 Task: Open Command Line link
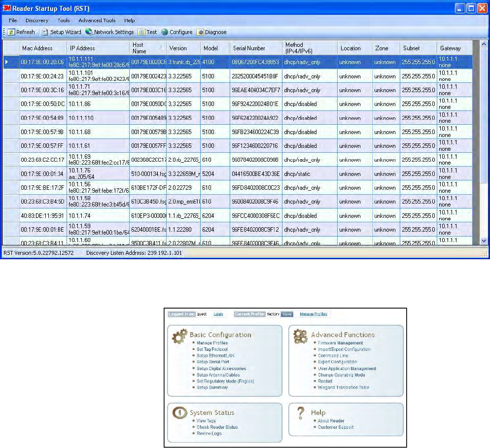(333, 355)
